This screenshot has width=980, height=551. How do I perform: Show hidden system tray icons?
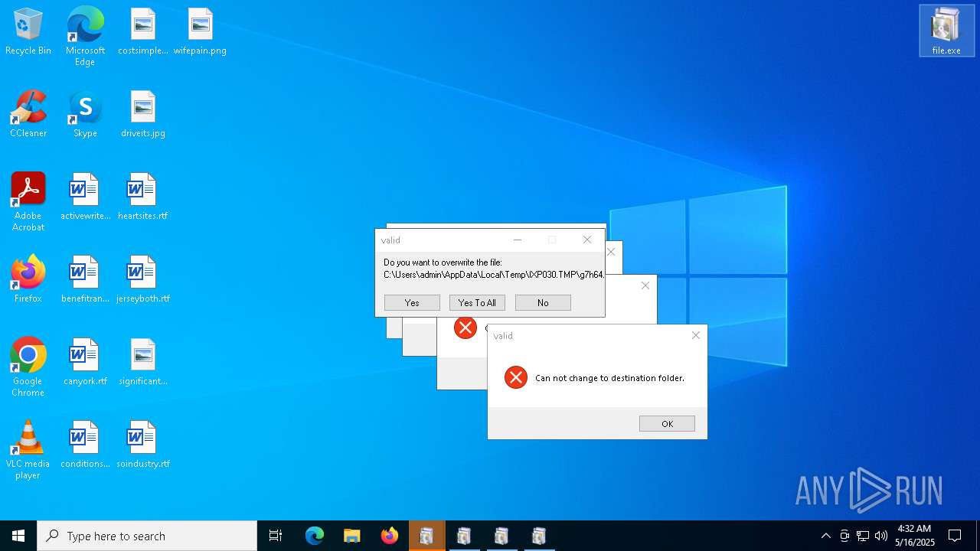tap(825, 536)
